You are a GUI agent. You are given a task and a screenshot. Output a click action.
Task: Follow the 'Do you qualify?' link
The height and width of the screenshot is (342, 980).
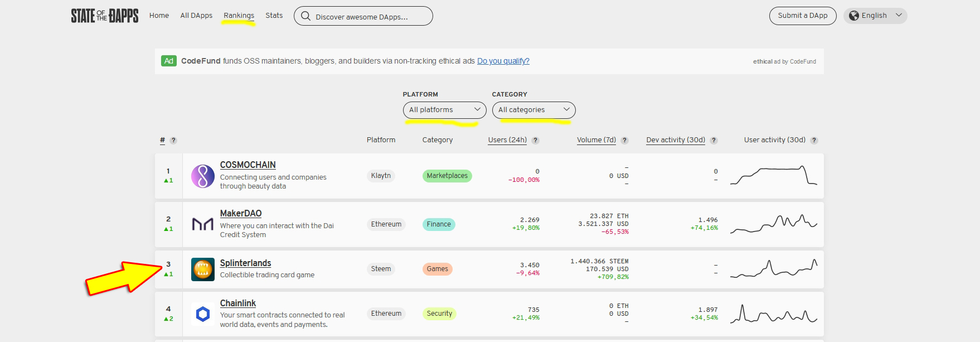[x=503, y=61]
